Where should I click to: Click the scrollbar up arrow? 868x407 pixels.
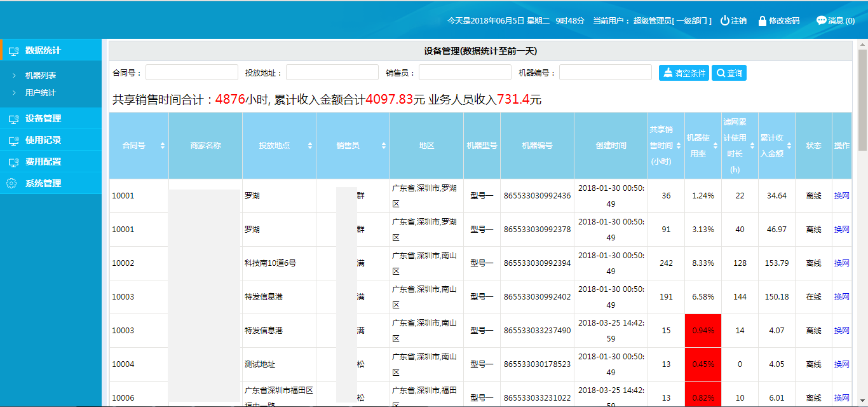point(862,45)
